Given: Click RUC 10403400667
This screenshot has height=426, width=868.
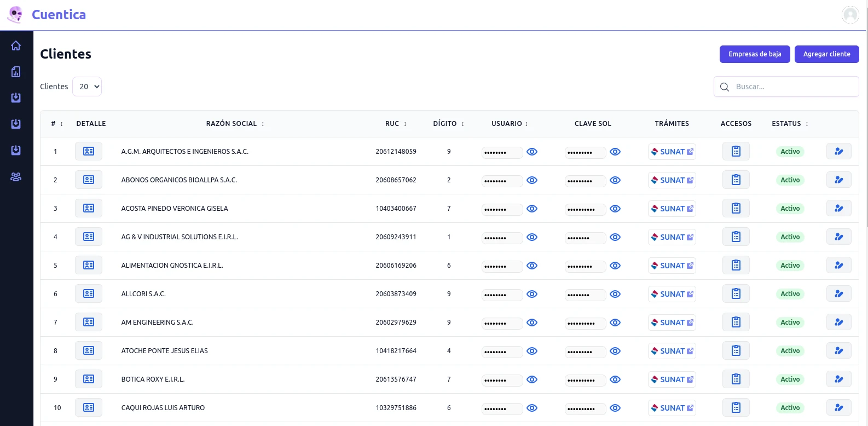Looking at the screenshot, I should pos(396,209).
